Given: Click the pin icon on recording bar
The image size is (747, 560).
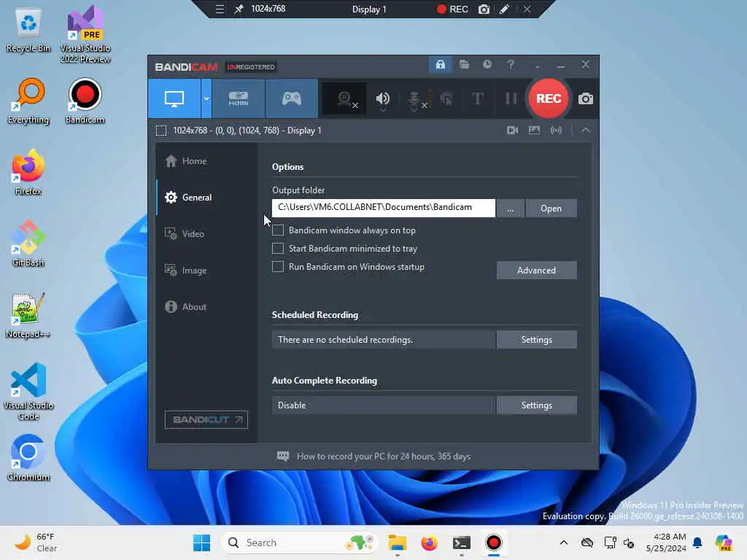Looking at the screenshot, I should click(x=239, y=9).
